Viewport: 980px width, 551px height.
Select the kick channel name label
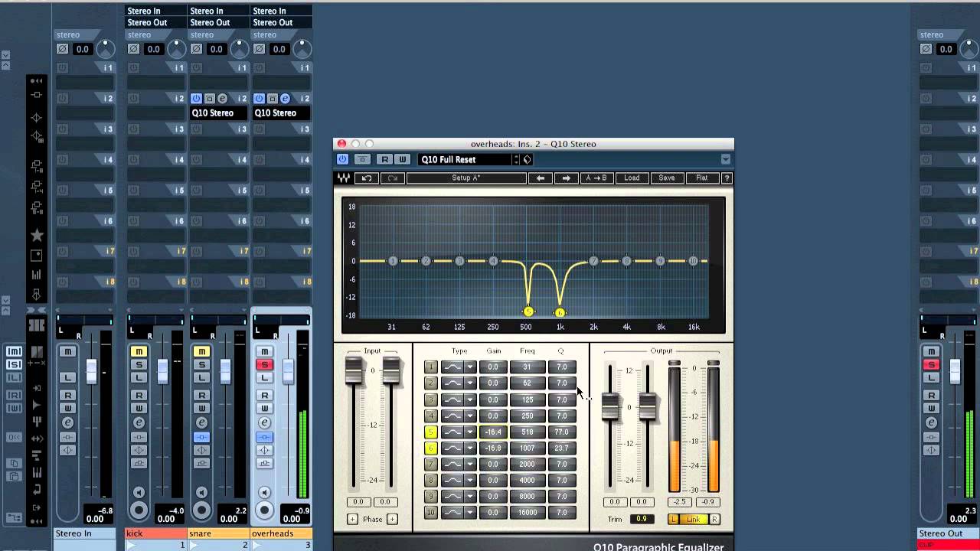[155, 533]
